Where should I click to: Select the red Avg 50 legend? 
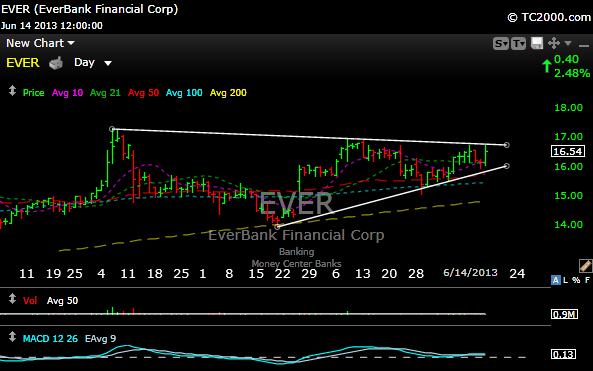tap(143, 93)
